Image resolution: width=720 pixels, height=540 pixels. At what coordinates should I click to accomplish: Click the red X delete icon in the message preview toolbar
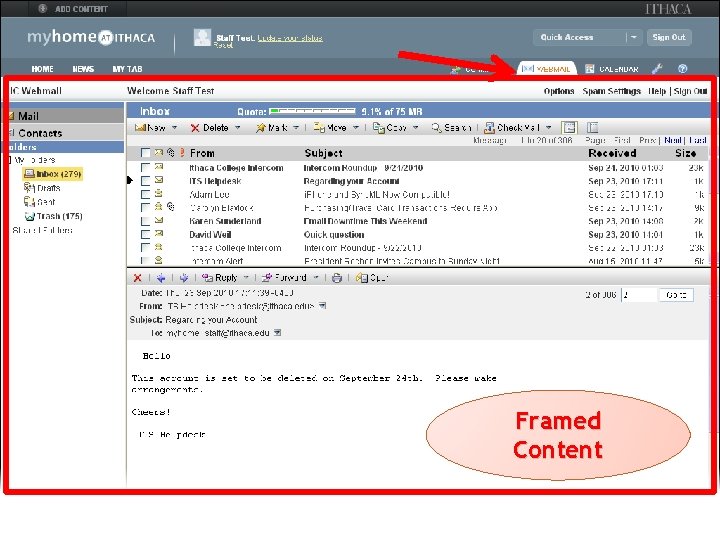137,278
